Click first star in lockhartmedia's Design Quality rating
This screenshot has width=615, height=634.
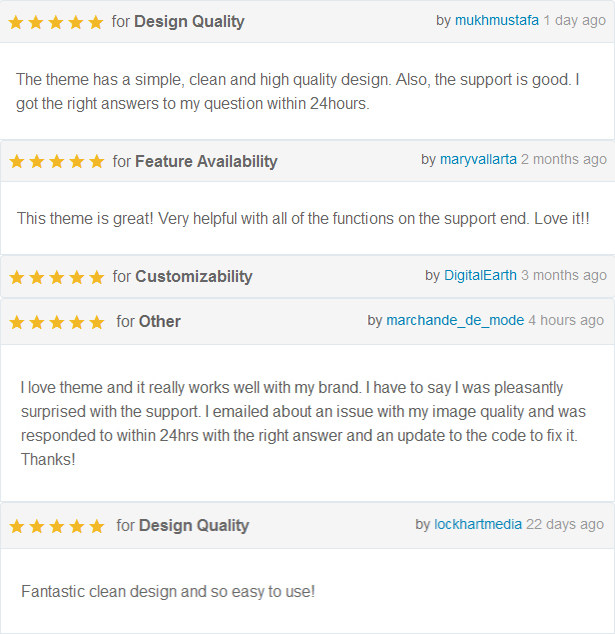[x=17, y=526]
